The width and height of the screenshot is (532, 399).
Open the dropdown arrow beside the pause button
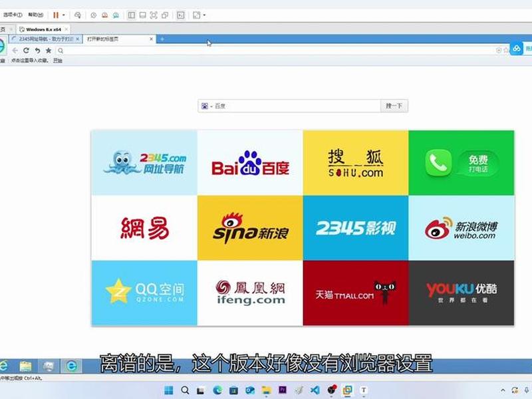click(x=63, y=15)
